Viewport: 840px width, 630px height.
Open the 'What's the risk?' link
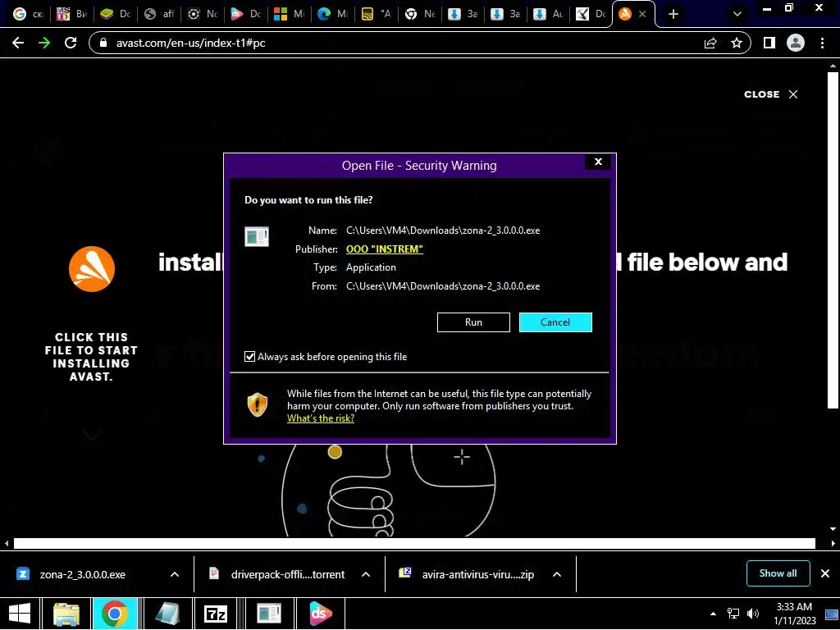pyautogui.click(x=321, y=418)
